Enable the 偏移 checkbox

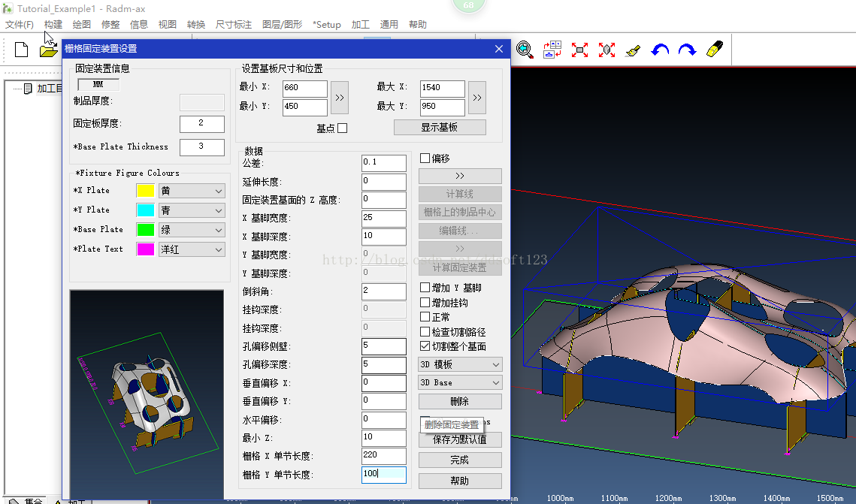pos(425,158)
